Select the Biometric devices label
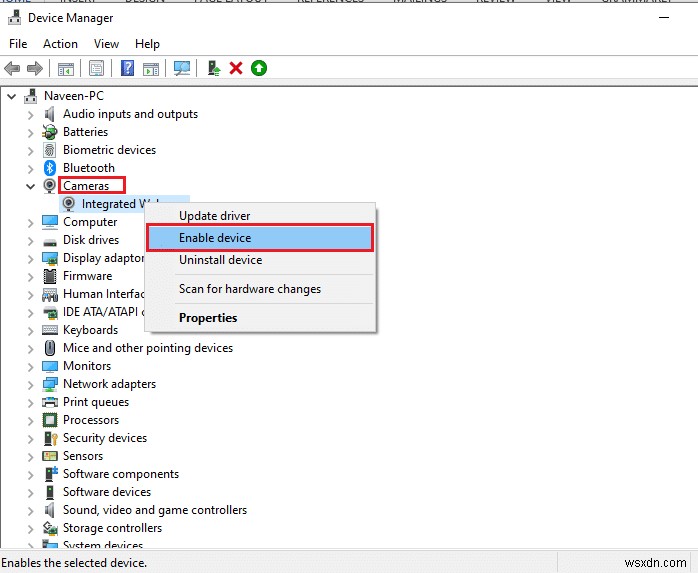This screenshot has width=698, height=573. pyautogui.click(x=110, y=150)
